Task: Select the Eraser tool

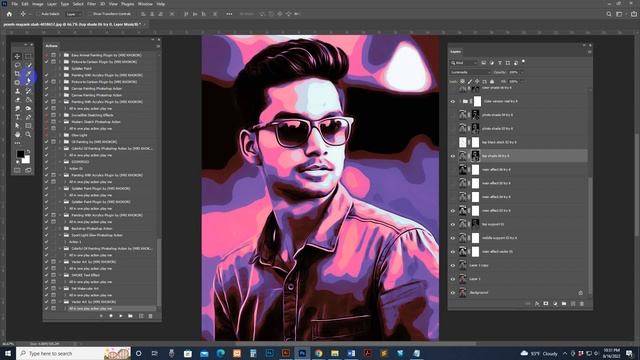Action: point(17,100)
